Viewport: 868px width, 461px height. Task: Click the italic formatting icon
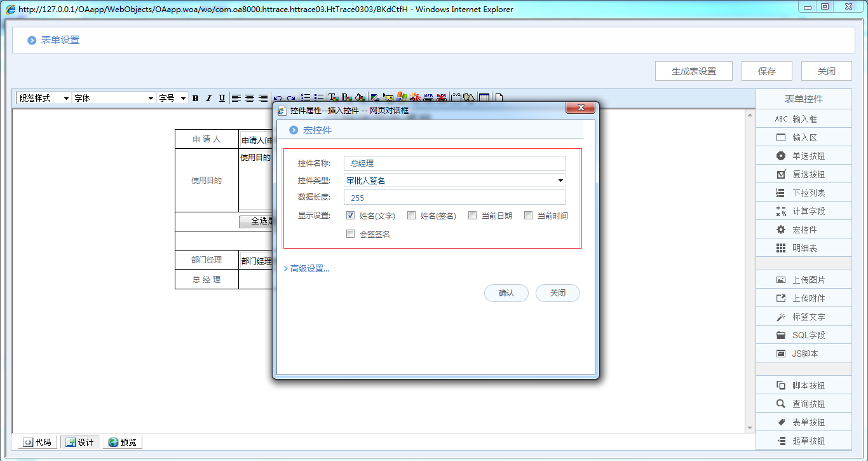tap(208, 98)
